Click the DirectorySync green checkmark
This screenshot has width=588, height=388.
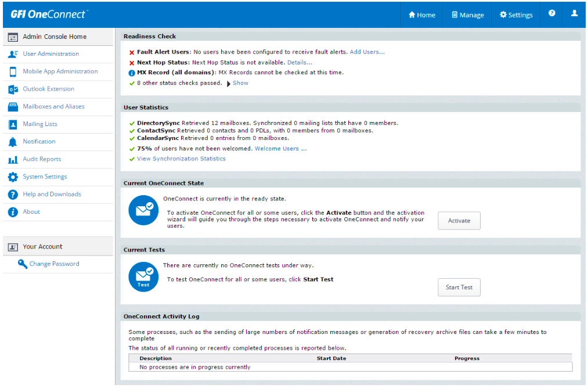(x=132, y=124)
